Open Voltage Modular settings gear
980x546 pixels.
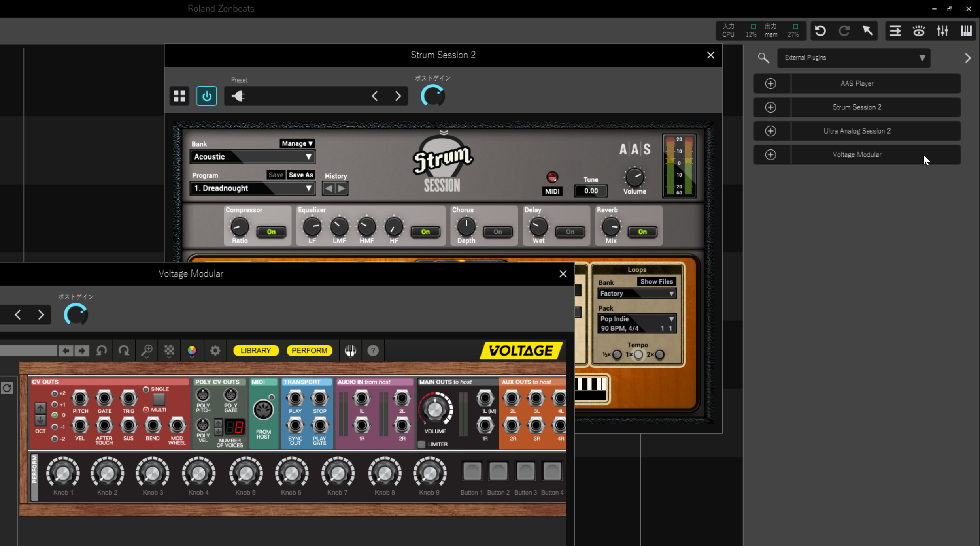tap(215, 350)
